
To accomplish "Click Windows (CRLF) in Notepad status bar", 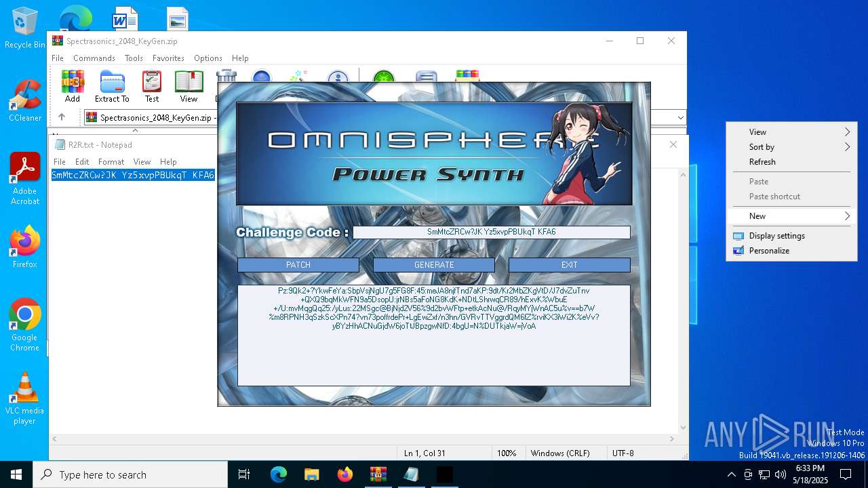I will [x=560, y=453].
